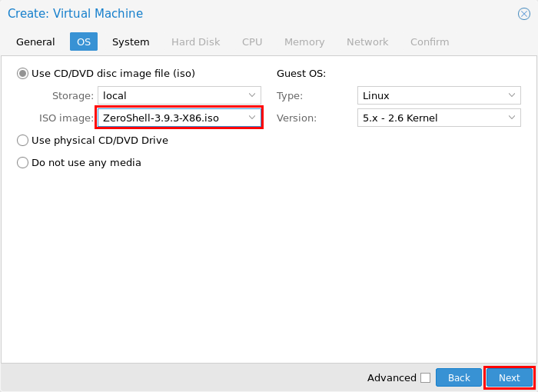Open the CPU tab

[252, 42]
